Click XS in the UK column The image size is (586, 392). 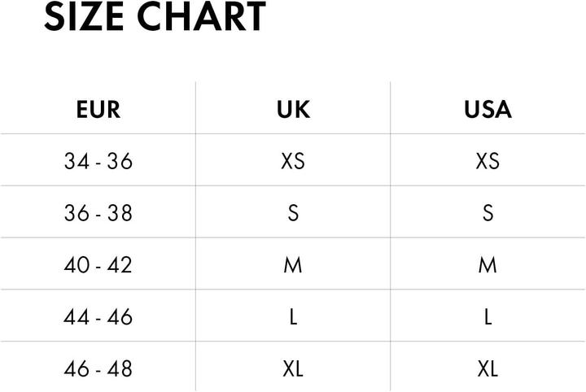pyautogui.click(x=293, y=161)
